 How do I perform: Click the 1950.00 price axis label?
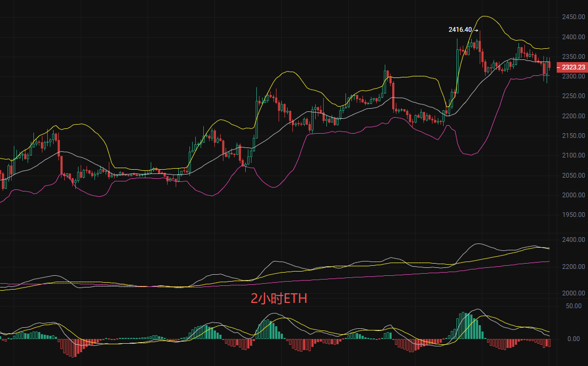click(x=573, y=215)
